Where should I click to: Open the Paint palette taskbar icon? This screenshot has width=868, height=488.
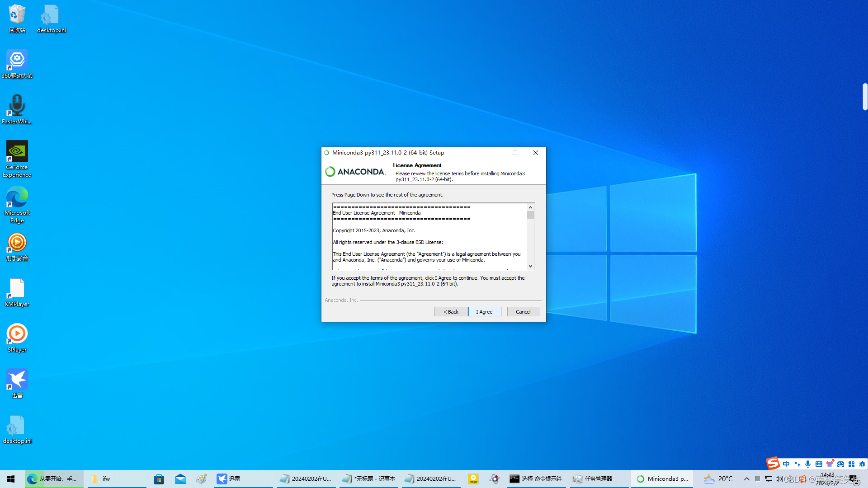tap(202, 479)
